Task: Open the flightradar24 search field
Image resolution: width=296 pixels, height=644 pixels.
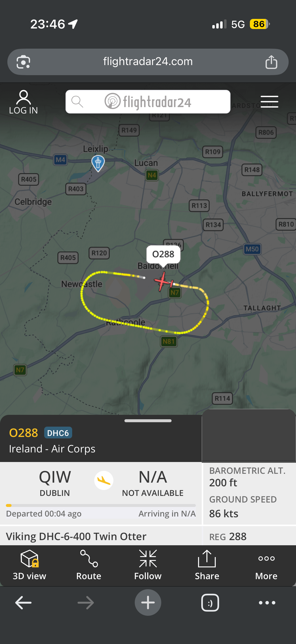Action: pos(148,102)
